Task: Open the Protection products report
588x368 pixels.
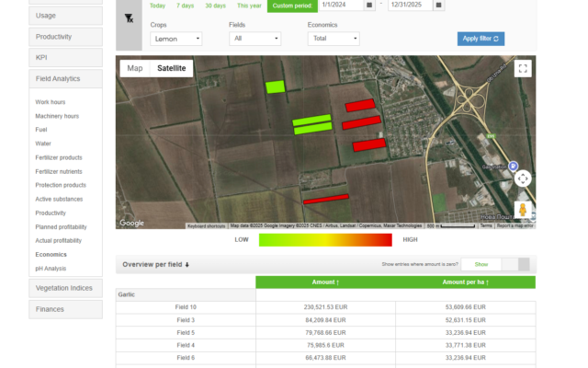Action: click(61, 185)
